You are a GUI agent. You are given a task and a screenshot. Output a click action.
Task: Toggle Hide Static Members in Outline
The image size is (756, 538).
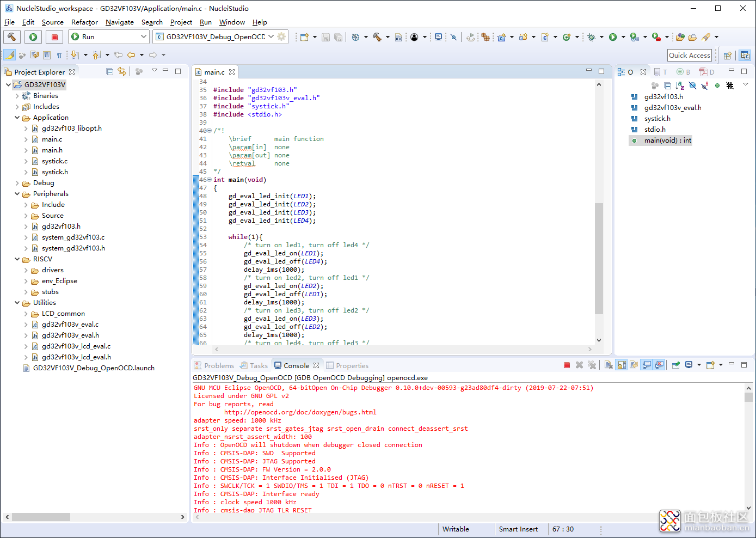click(x=705, y=85)
